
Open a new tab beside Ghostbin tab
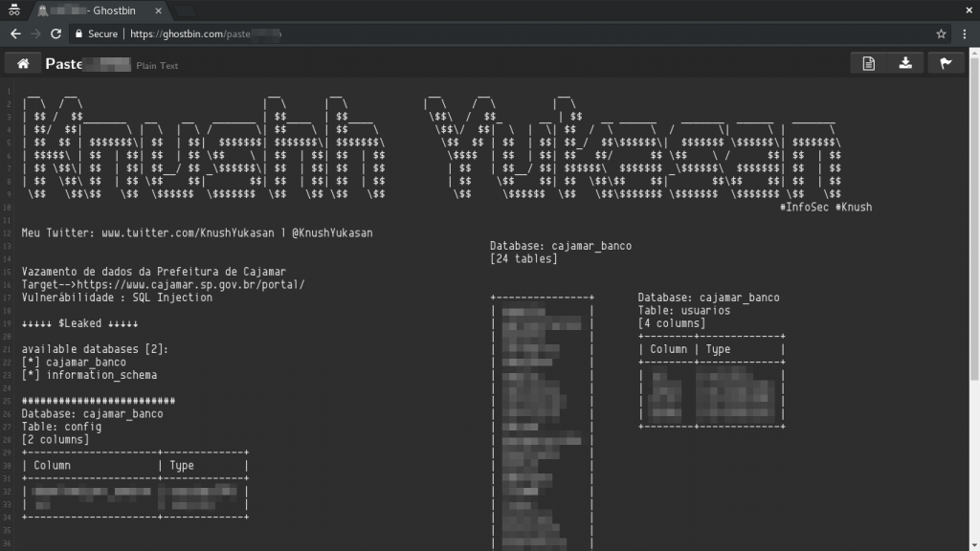click(185, 11)
